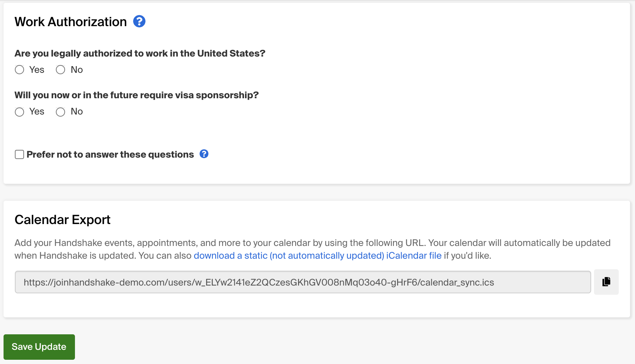The image size is (635, 364).
Task: Click the calendar_sync.ics URL field
Action: pos(303,282)
